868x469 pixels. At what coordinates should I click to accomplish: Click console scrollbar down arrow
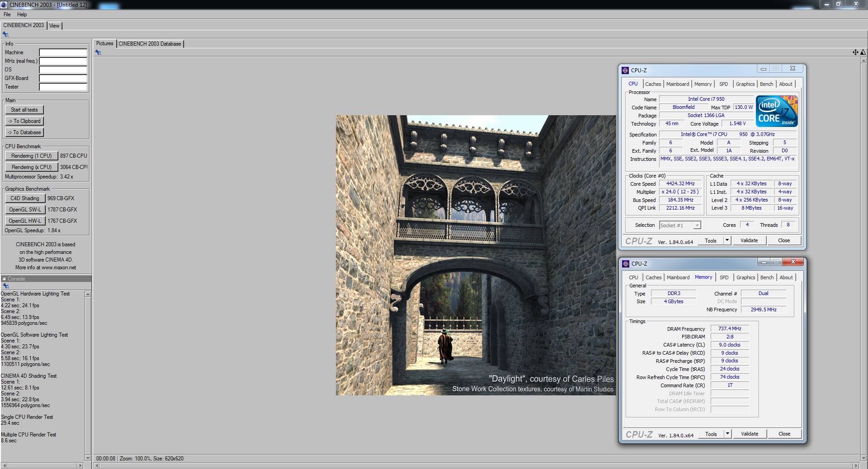tap(88, 458)
